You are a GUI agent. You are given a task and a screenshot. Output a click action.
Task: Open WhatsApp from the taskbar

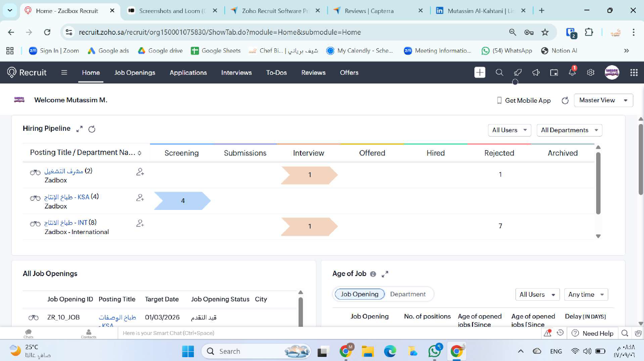pos(434,351)
